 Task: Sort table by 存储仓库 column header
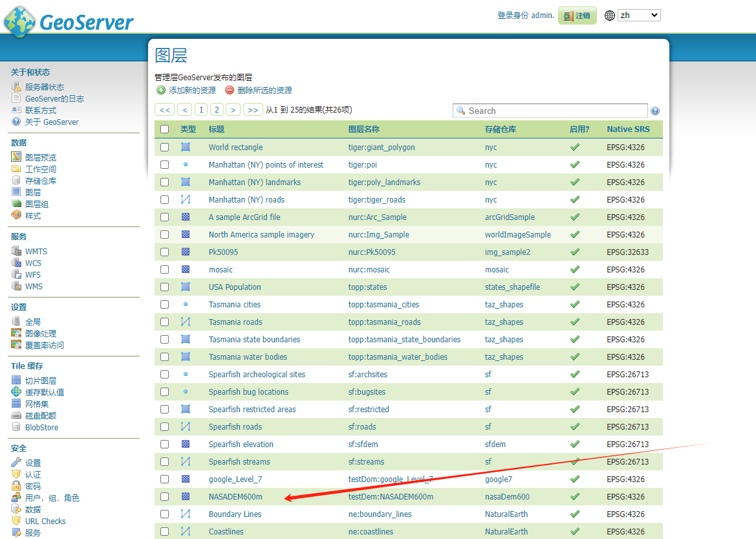coord(501,129)
